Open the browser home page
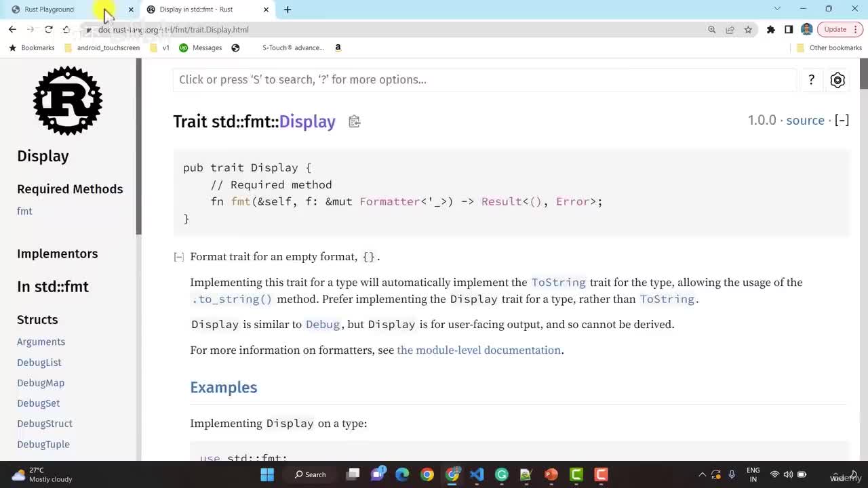This screenshot has width=868, height=488. 66,29
